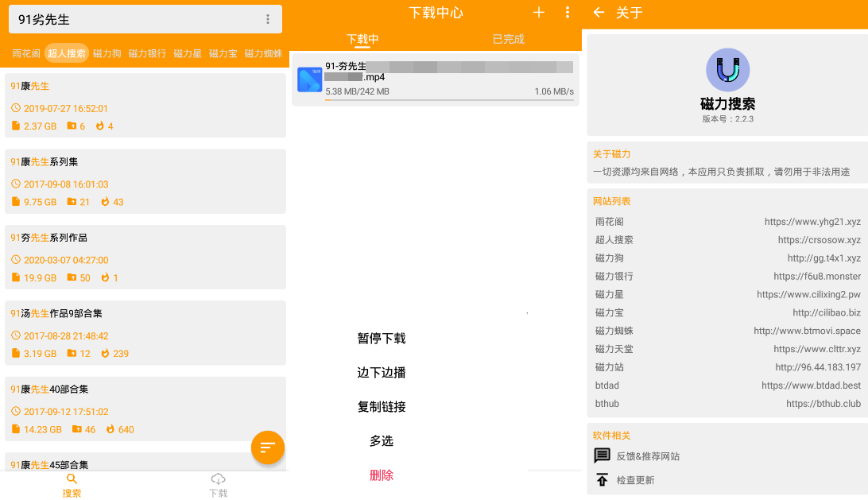The width and height of the screenshot is (868, 500).
Task: Click the 5.38 MB/242 MB progress text
Action: [x=357, y=91]
